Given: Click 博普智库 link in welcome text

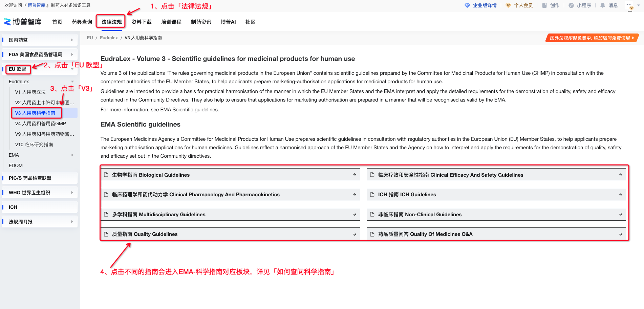Looking at the screenshot, I should 37,5.
